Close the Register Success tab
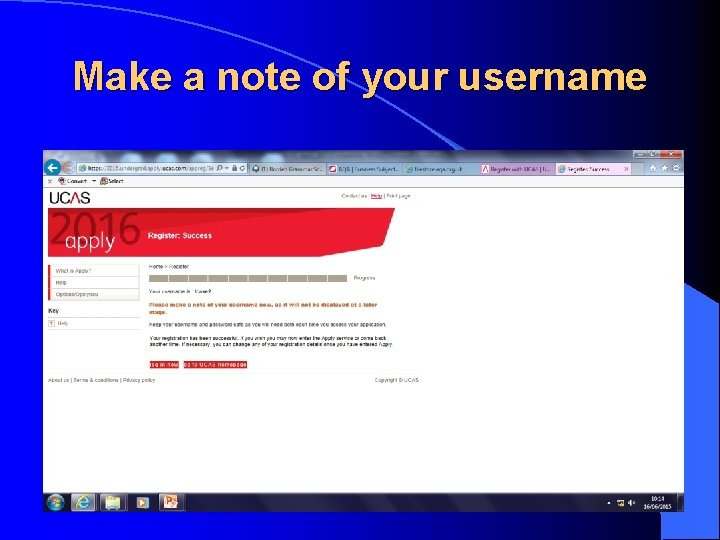The height and width of the screenshot is (540, 720). tap(626, 169)
